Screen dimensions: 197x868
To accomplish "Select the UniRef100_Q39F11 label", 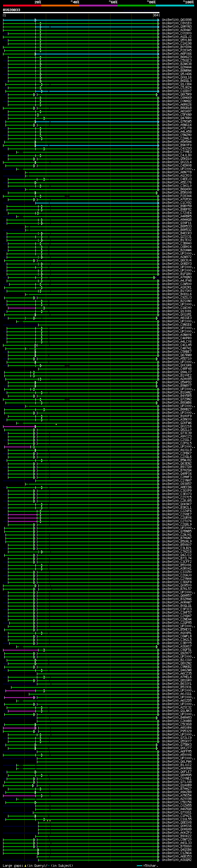I will coord(177,224).
